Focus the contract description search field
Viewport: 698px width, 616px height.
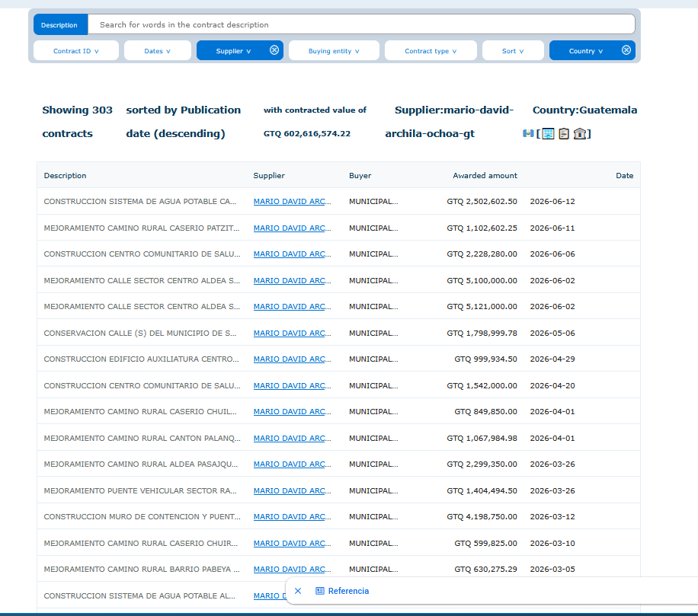[x=361, y=24]
